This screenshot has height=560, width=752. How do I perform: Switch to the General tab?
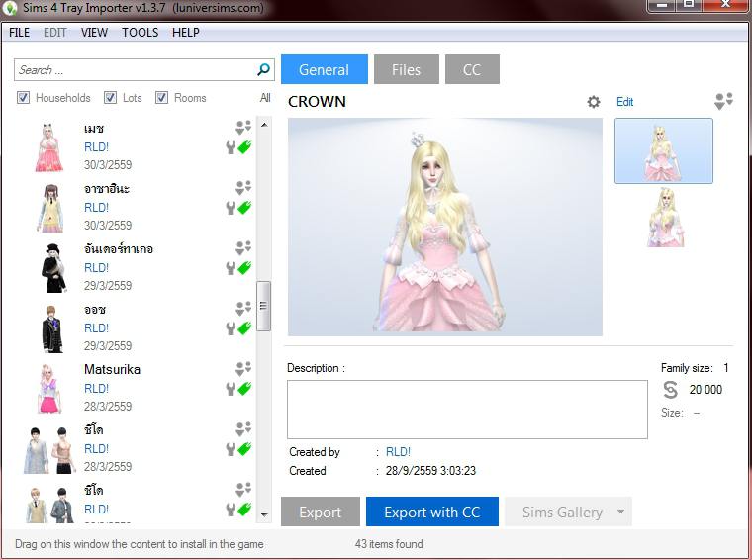[x=325, y=69]
